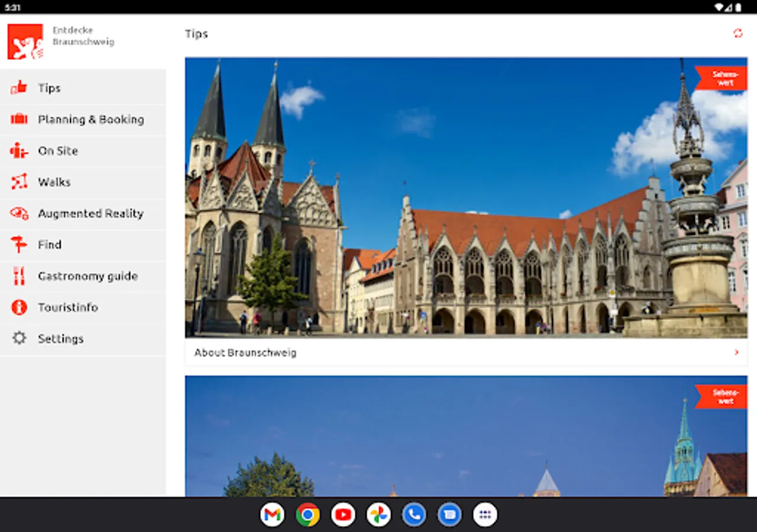Open the app drawer grid
The image size is (757, 532).
[x=485, y=515]
